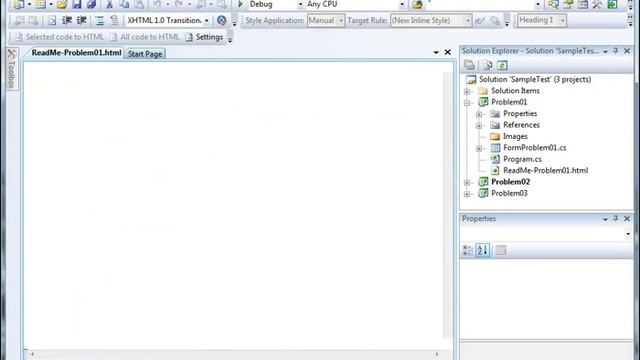640x360 pixels.
Task: Select Program.cs in Solution Explorer
Action: click(522, 159)
